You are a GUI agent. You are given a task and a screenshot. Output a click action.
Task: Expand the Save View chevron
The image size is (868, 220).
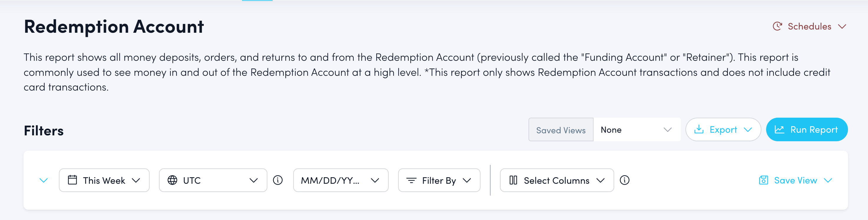pyautogui.click(x=828, y=180)
